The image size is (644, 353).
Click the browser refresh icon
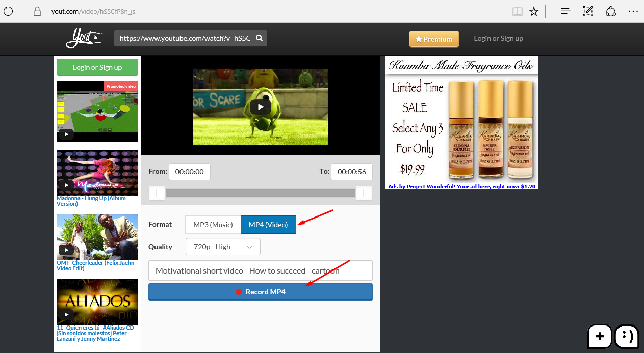point(8,11)
